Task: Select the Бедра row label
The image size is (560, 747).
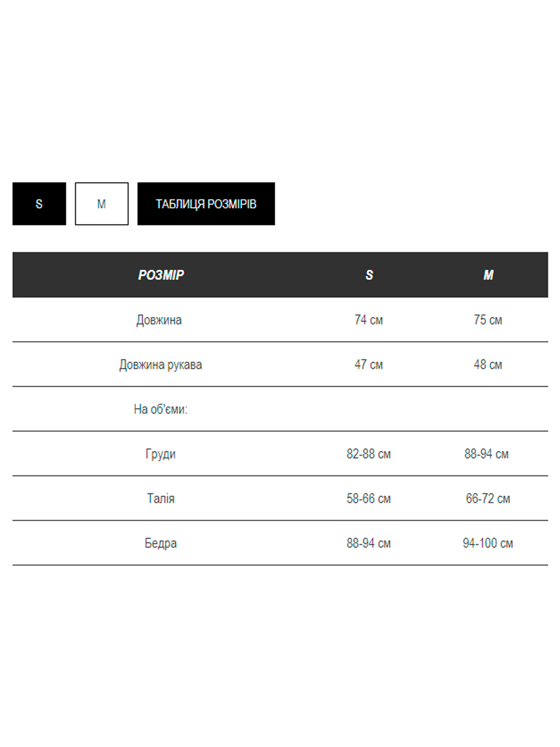Action: [161, 543]
